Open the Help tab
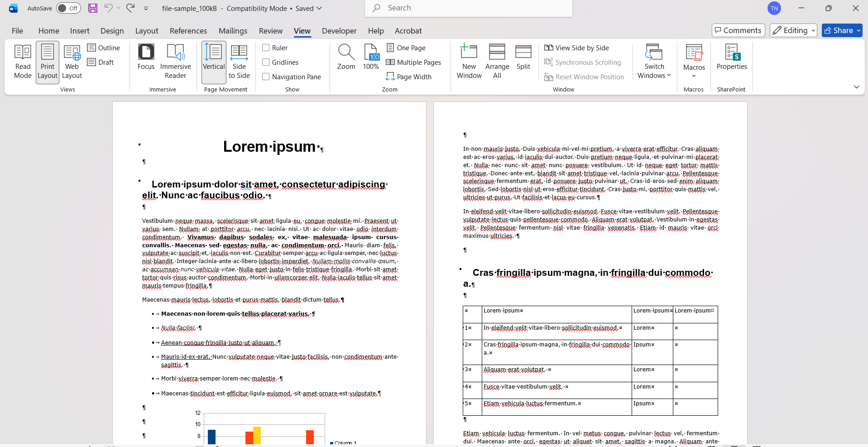 tap(376, 30)
